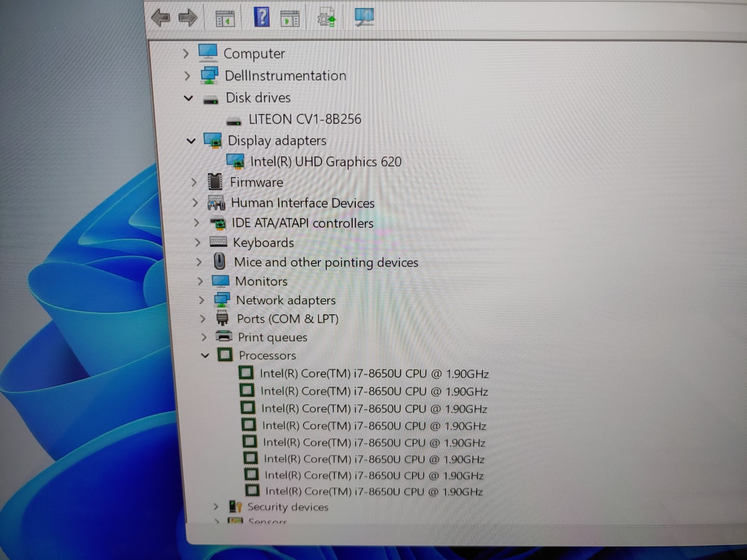Select the first i7-8650U processor entry
The image size is (747, 560).
coord(374,373)
